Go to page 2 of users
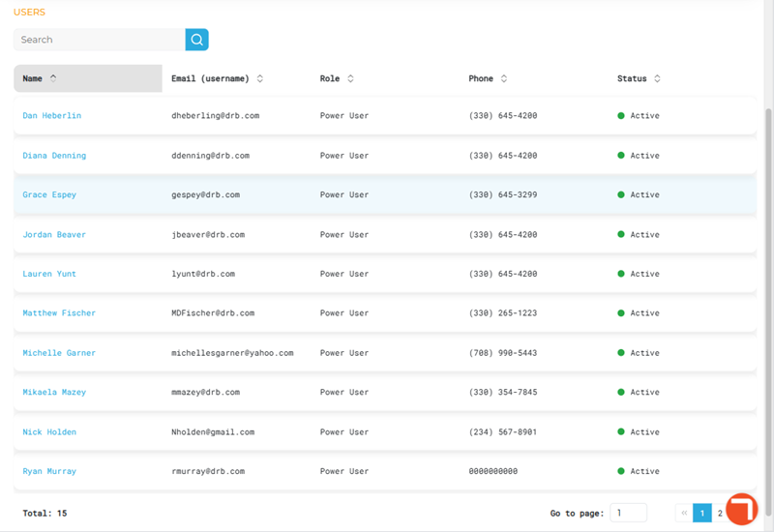Image resolution: width=774 pixels, height=532 pixels. [x=720, y=513]
